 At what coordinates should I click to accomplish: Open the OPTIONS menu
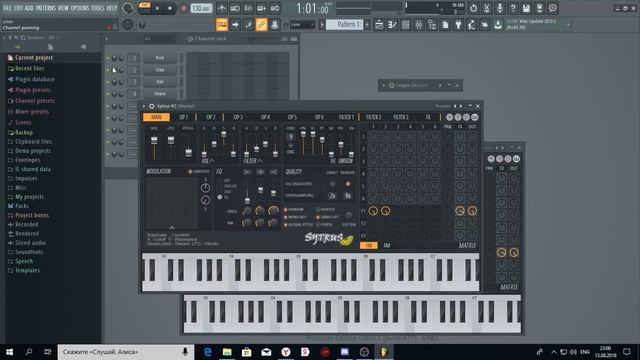point(80,8)
